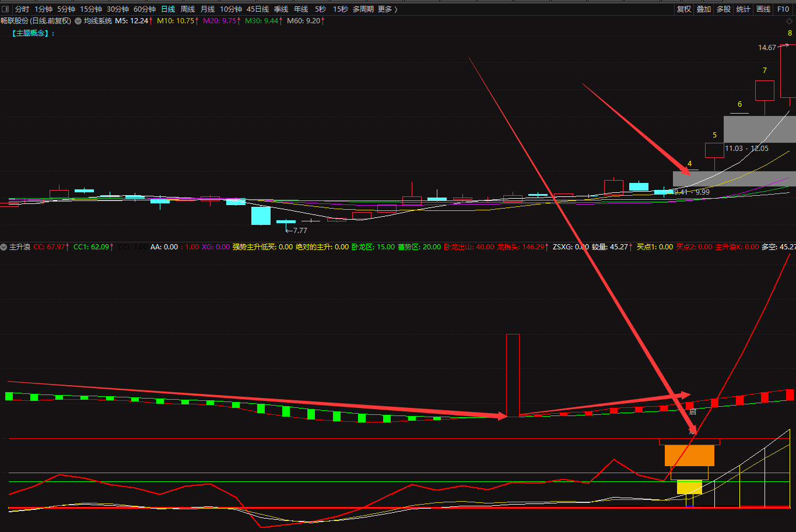Open the 主升浪 indicator dropdown arrow

(x=3, y=247)
